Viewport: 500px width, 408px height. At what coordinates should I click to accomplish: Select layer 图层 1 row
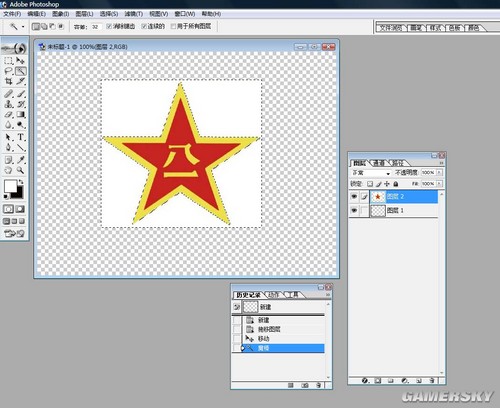coord(393,211)
